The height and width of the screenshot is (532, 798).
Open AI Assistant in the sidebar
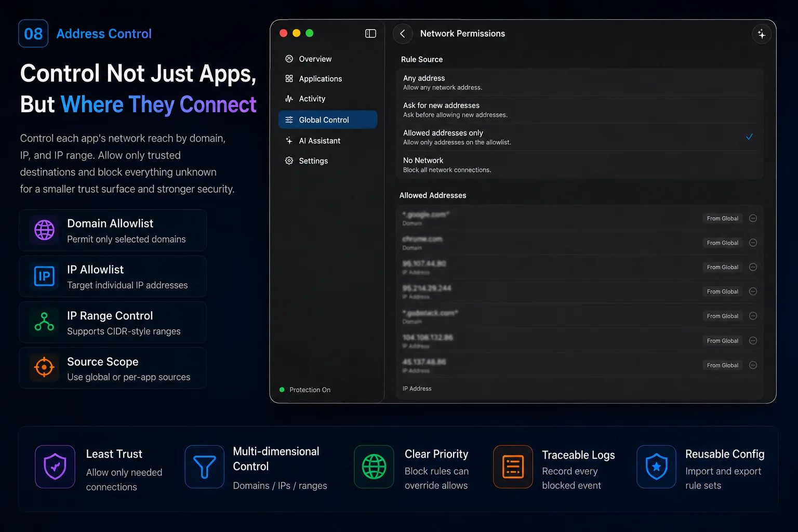point(328,141)
